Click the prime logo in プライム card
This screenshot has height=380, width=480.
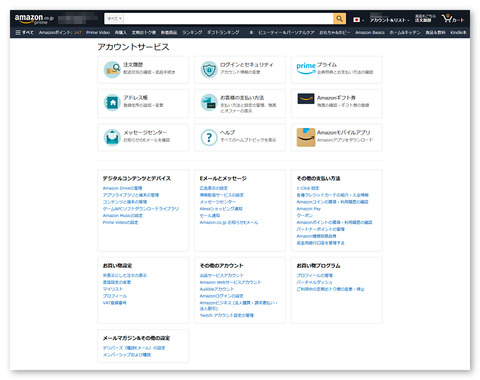point(306,67)
